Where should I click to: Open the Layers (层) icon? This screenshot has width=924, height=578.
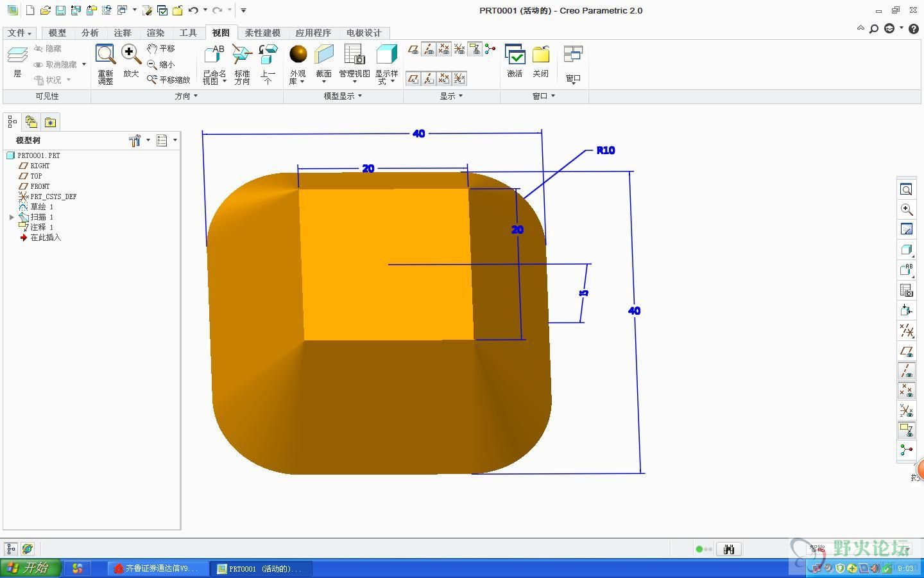[17, 55]
